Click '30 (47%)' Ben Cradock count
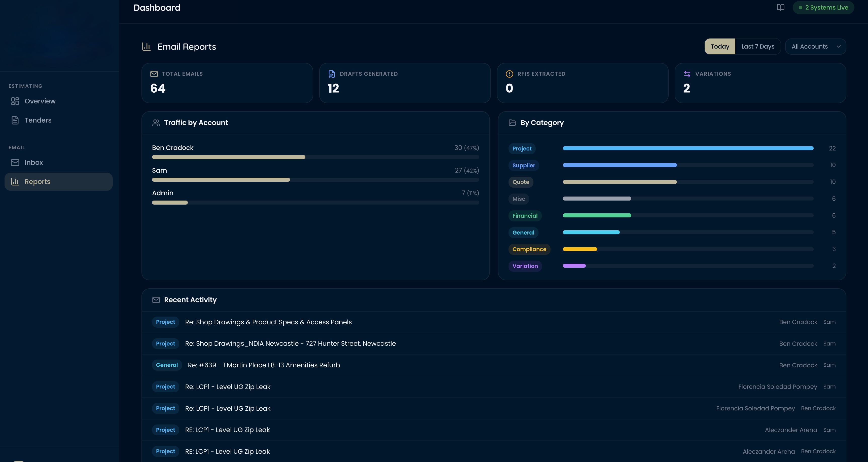 pyautogui.click(x=466, y=148)
